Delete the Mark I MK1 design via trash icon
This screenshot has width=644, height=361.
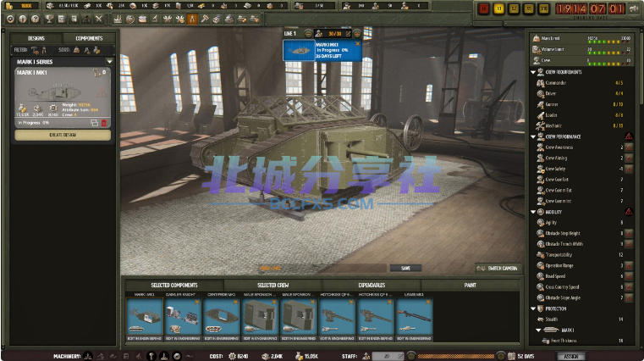coord(104,123)
